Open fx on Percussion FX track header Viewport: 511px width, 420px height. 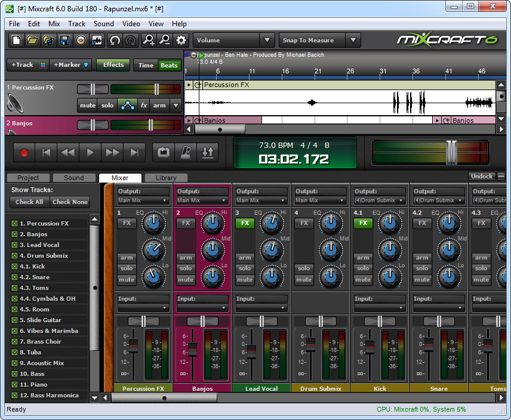point(144,106)
